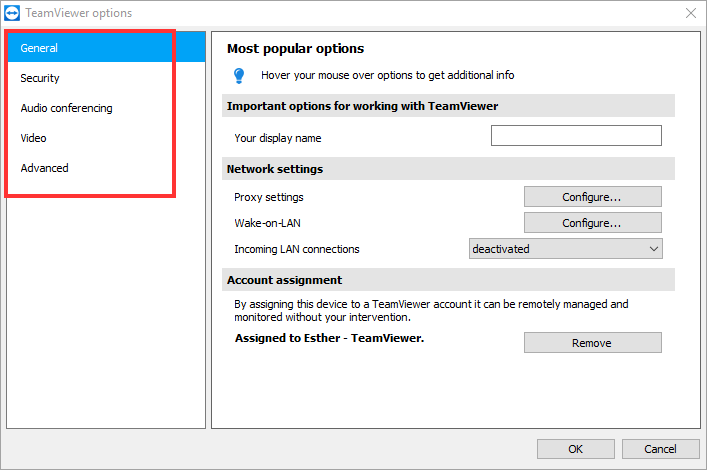This screenshot has height=470, width=707.
Task: Click the display name text field
Action: (x=576, y=136)
